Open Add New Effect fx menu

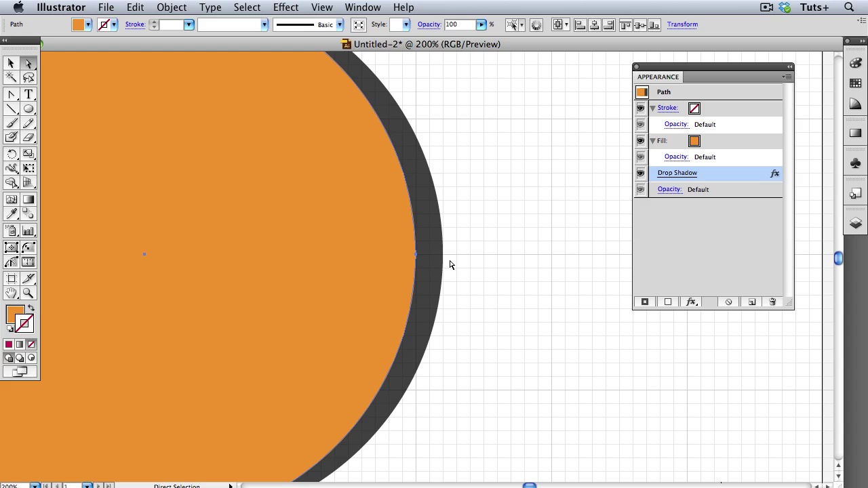coord(691,302)
